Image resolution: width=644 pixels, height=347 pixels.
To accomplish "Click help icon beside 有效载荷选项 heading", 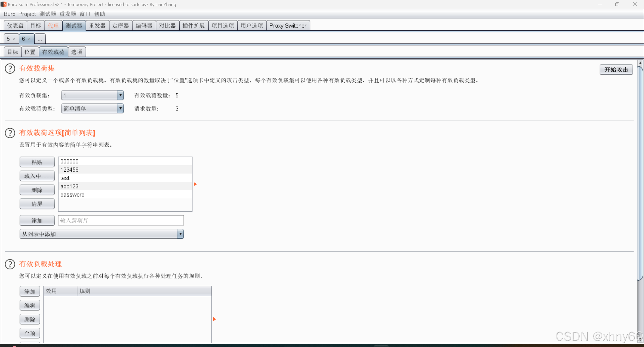I will (x=10, y=133).
